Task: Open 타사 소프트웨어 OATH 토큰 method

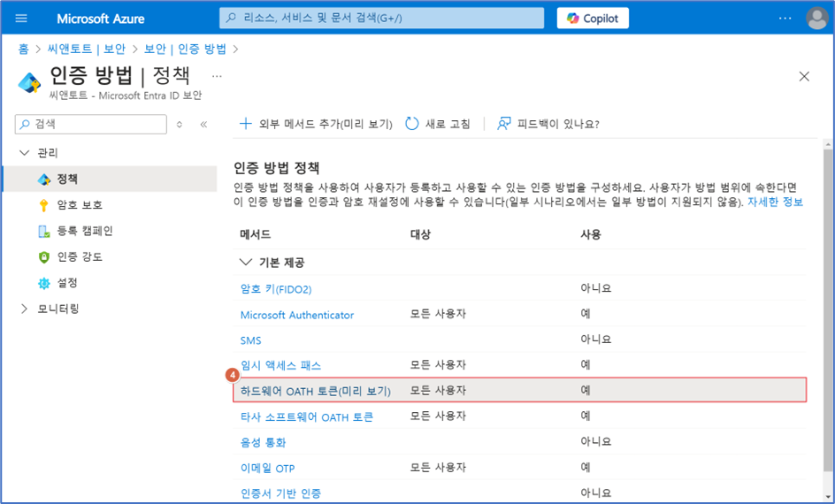Action: (x=307, y=416)
